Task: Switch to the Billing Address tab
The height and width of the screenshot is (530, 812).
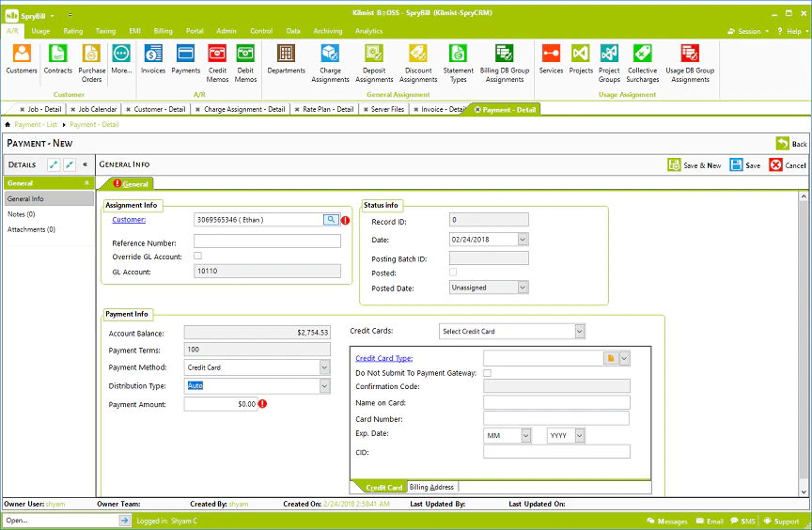Action: click(431, 487)
